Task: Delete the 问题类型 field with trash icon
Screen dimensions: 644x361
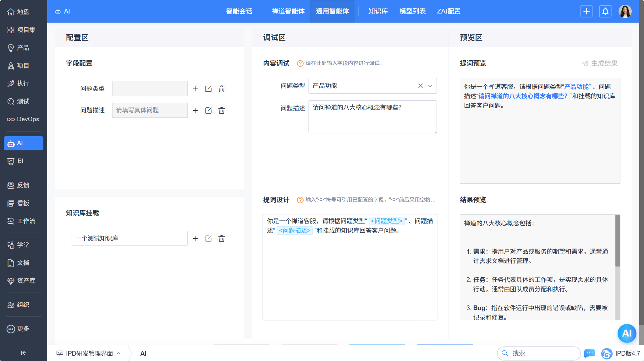Action: click(222, 89)
